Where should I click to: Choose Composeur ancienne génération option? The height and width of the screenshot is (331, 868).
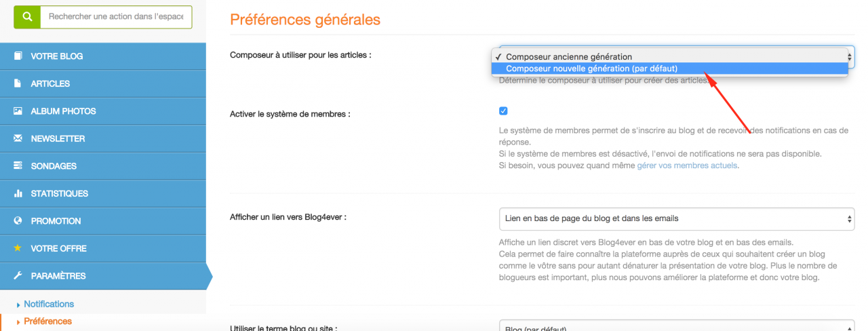(568, 57)
